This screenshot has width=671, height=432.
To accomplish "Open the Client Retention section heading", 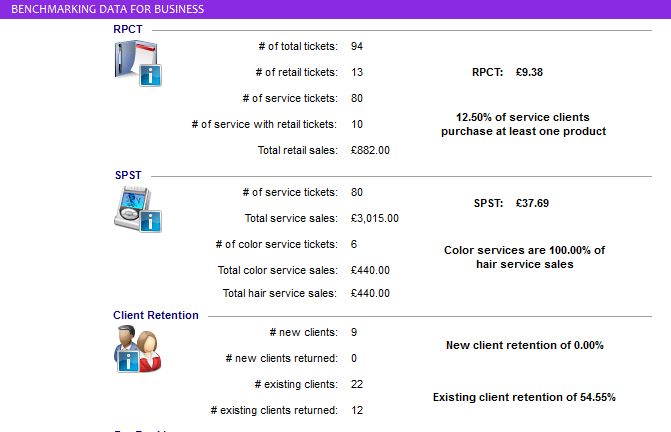I will pos(155,315).
